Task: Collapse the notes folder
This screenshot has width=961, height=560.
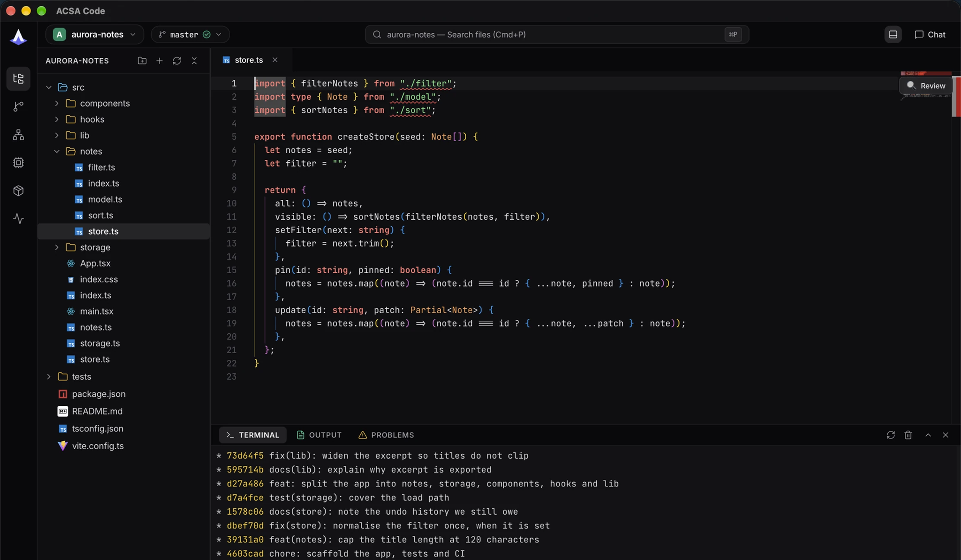Action: pos(57,151)
